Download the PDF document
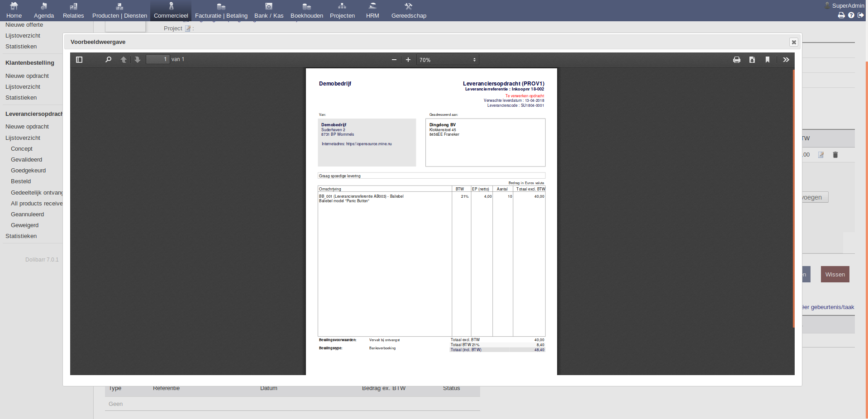Screen dimensions: 868x419 click(752, 60)
